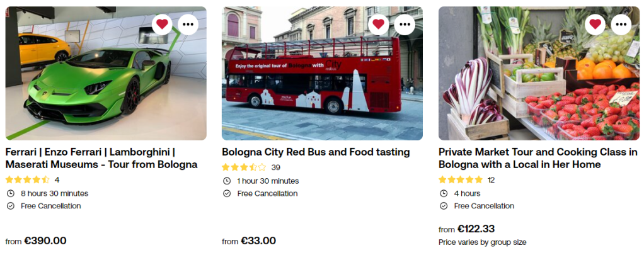Click the star rating on Red Bus tour
This screenshot has height=260, width=644.
tap(244, 167)
